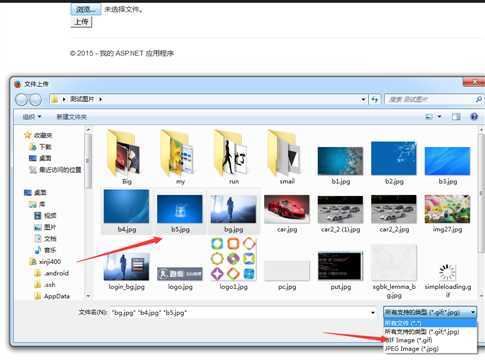Select the login_bg.jpg file

point(127,271)
